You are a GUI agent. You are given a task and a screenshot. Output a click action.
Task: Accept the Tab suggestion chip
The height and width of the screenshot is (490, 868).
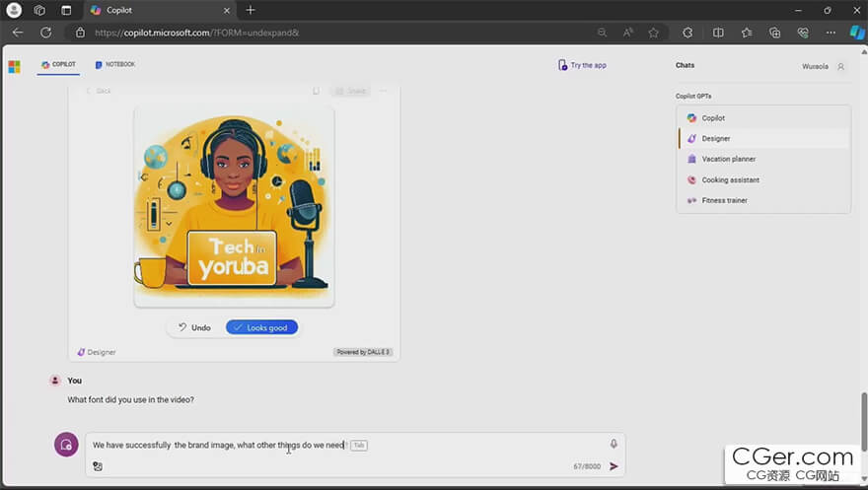[x=359, y=446]
